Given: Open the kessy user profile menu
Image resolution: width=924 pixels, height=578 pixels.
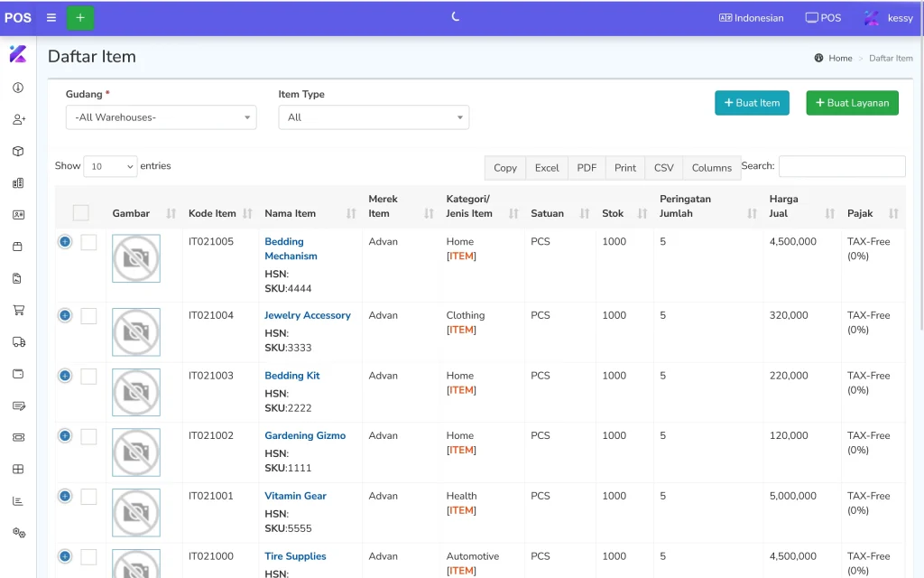Looking at the screenshot, I should [889, 18].
